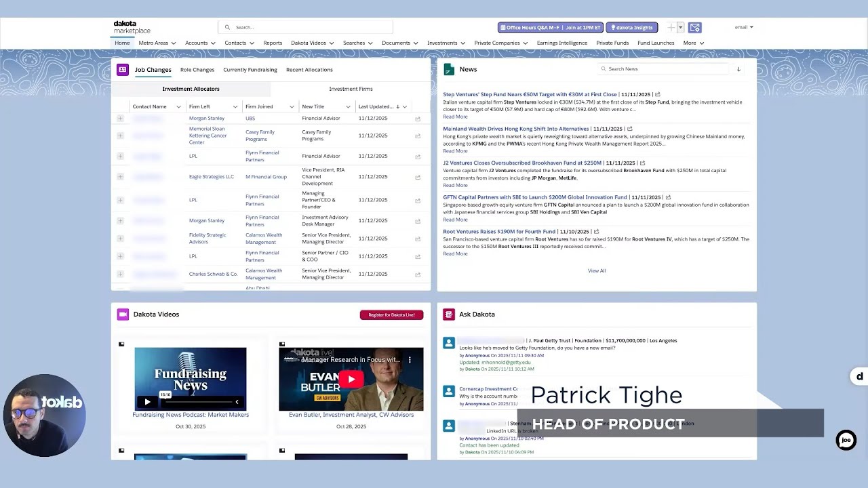Screen dimensions: 868x488
Task: Expand the Private Companies menu
Action: tap(525, 43)
